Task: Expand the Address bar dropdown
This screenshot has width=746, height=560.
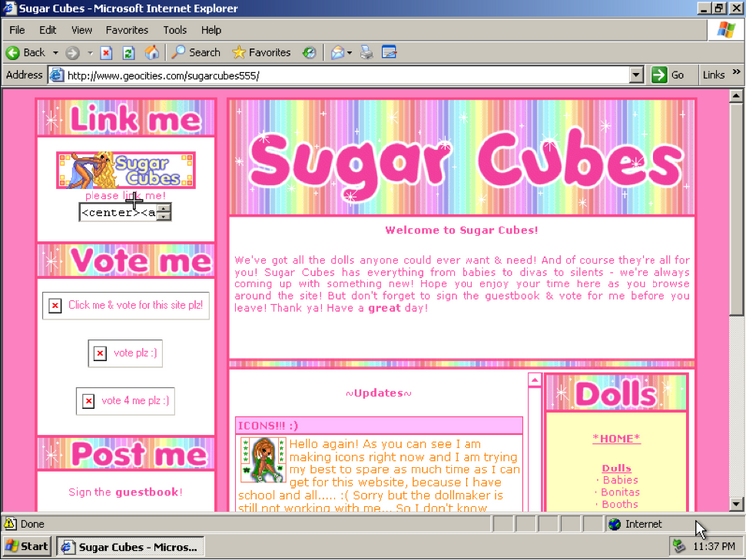Action: pyautogui.click(x=636, y=75)
